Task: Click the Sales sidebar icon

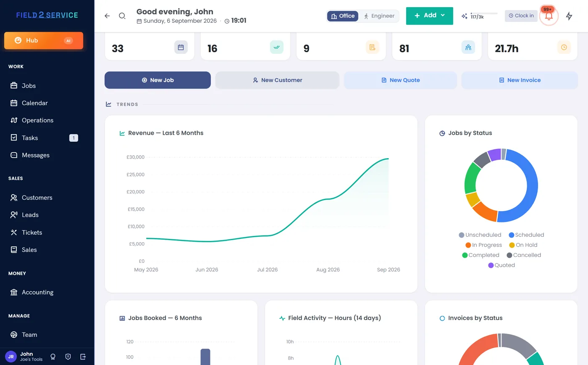Action: pyautogui.click(x=14, y=250)
